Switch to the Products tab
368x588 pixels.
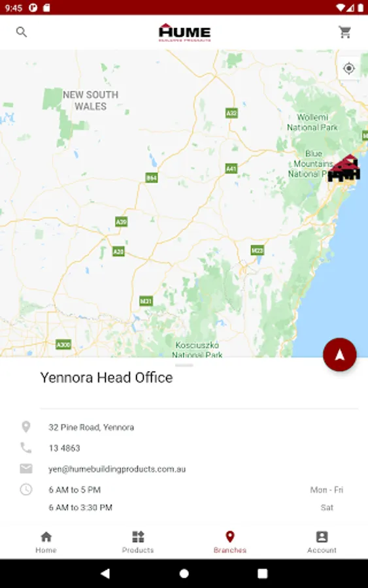138,542
